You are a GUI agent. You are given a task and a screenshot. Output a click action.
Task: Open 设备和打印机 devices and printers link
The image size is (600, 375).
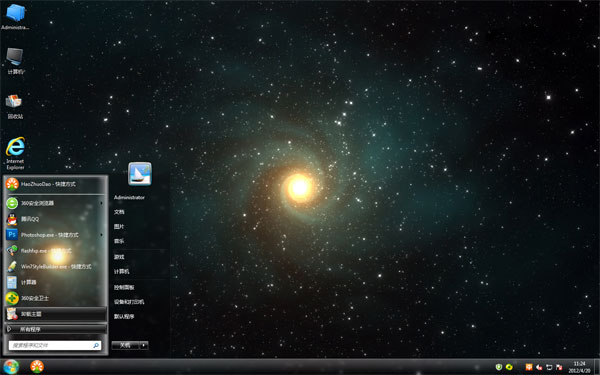click(x=129, y=302)
